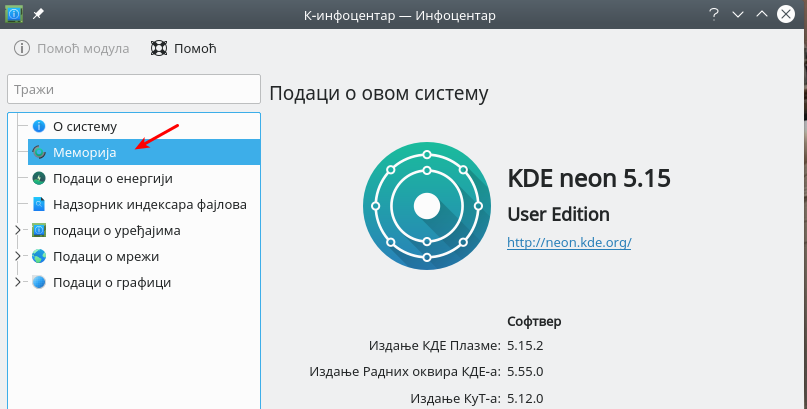Open the http://neon.kde.org/ link
This screenshot has height=409, width=807.
point(569,242)
